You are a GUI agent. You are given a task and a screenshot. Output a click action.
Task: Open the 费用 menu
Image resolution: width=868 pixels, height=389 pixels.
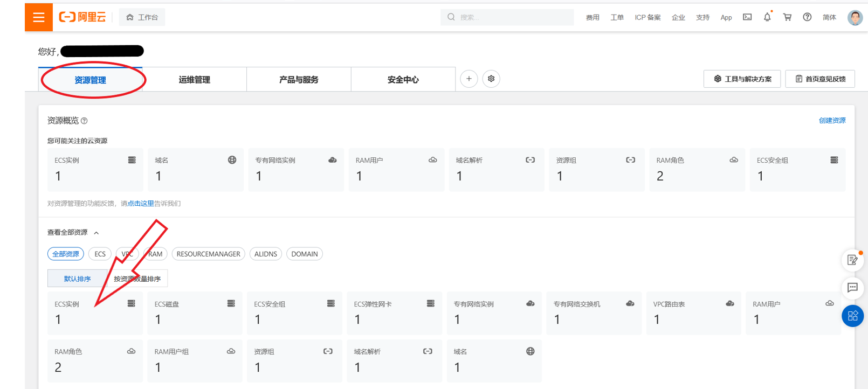[x=593, y=17]
